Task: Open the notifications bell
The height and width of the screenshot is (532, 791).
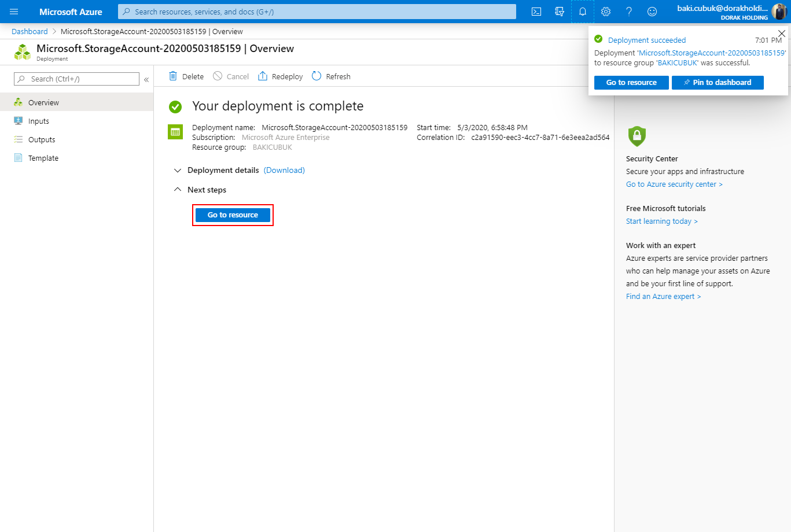Action: [x=583, y=12]
